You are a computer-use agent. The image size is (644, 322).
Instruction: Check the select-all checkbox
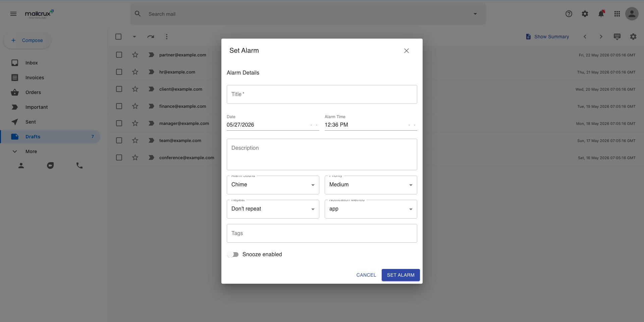coord(118,37)
